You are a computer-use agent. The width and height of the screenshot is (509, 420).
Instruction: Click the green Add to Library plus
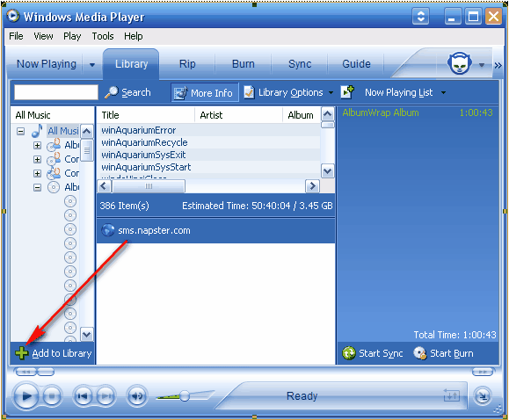pos(21,353)
